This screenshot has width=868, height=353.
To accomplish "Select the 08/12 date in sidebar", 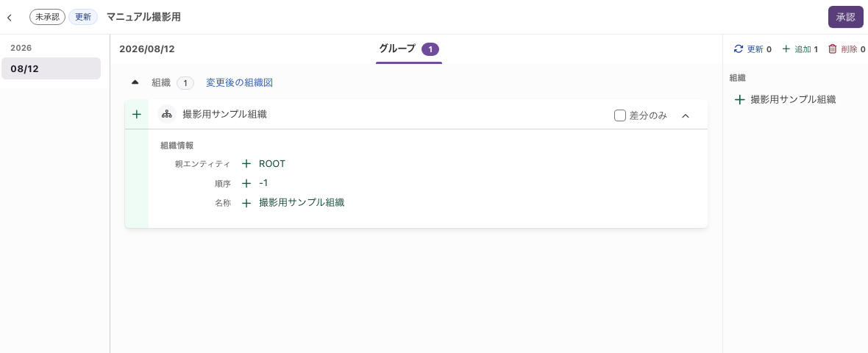I will (x=51, y=68).
